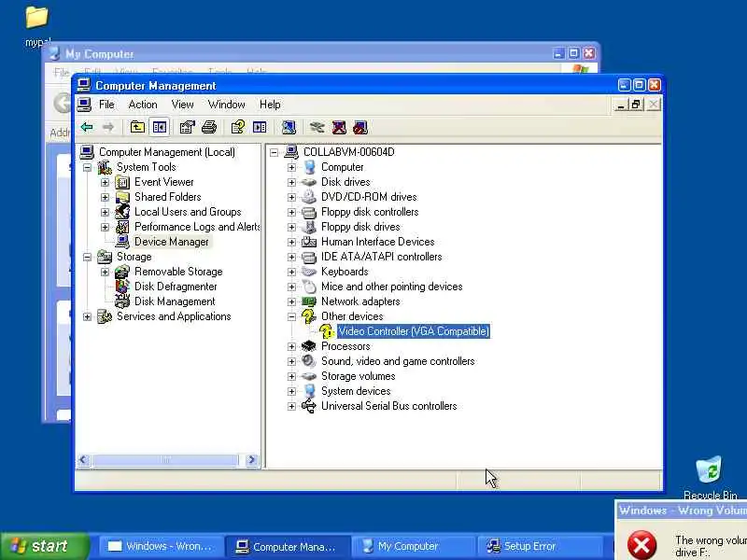Viewport: 747px width, 560px height.
Task: Click the Start button
Action: tap(44, 546)
